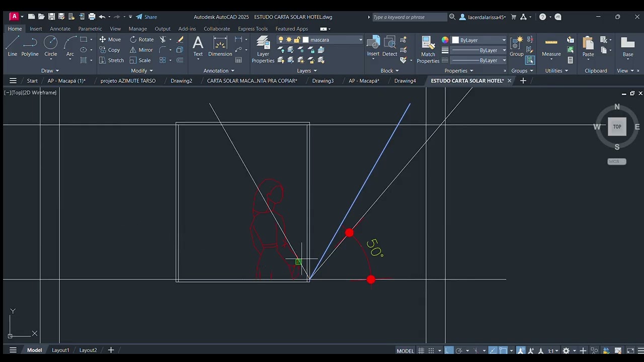
Task: Toggle snap mode in status bar
Action: point(431,350)
